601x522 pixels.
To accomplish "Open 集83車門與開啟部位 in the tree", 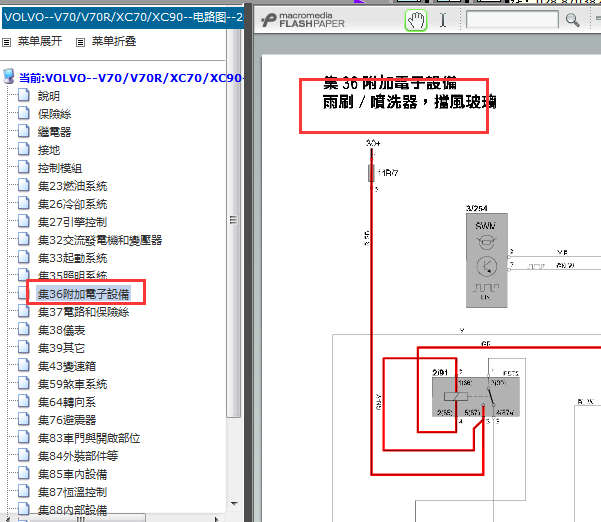I will 89,438.
